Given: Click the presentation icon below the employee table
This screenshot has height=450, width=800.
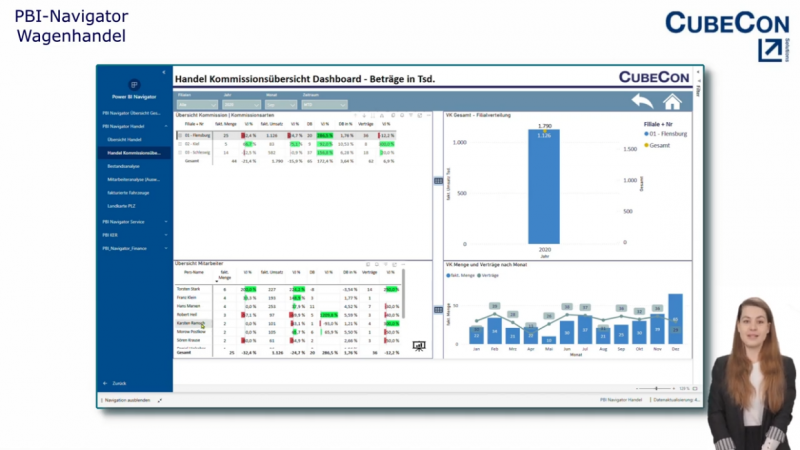Looking at the screenshot, I should tap(419, 346).
